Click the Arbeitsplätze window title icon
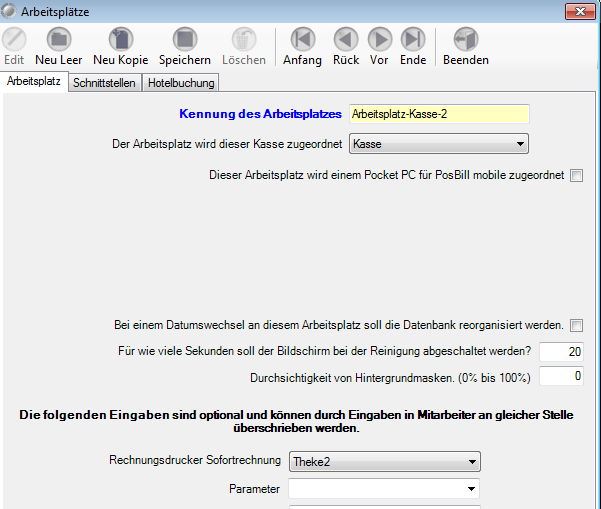This screenshot has height=509, width=601. click(8, 11)
